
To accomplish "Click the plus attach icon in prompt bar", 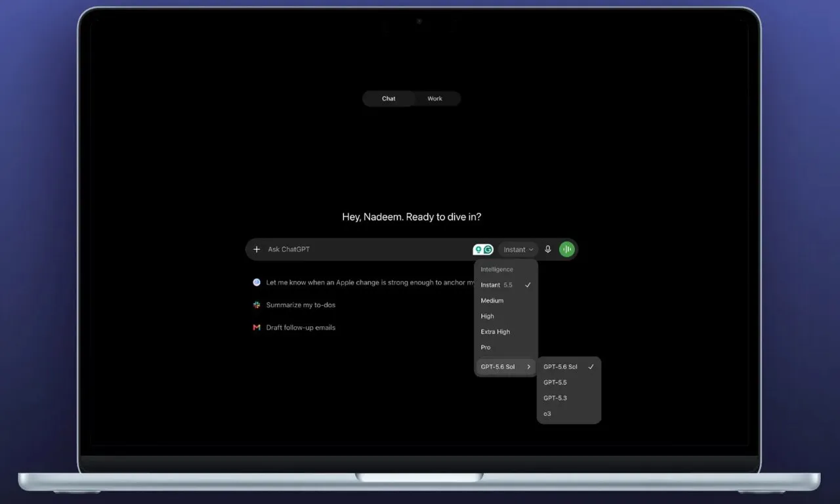I will pyautogui.click(x=257, y=249).
